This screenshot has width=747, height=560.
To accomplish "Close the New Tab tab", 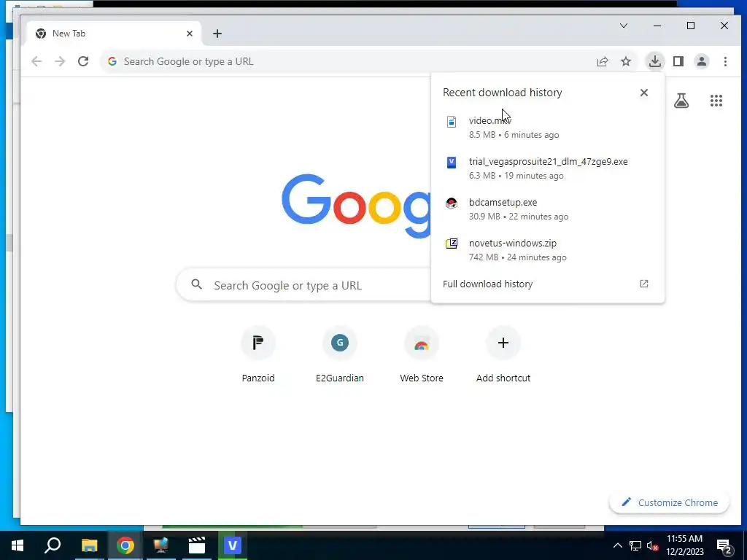I will click(x=190, y=34).
